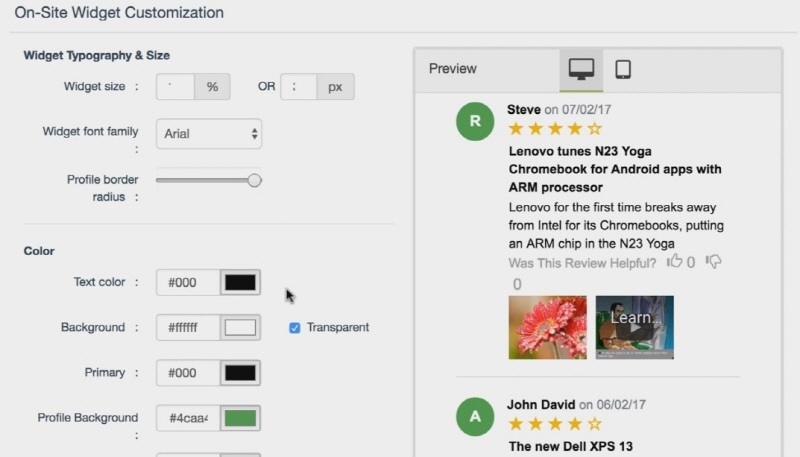
Task: Click 'Was This Review Helpful?' text
Action: pyautogui.click(x=582, y=263)
